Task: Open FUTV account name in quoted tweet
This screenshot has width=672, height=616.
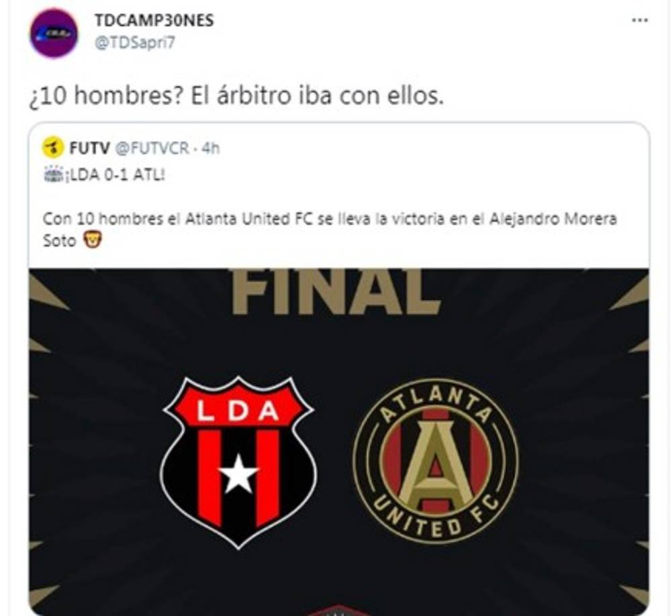Action: (x=89, y=148)
